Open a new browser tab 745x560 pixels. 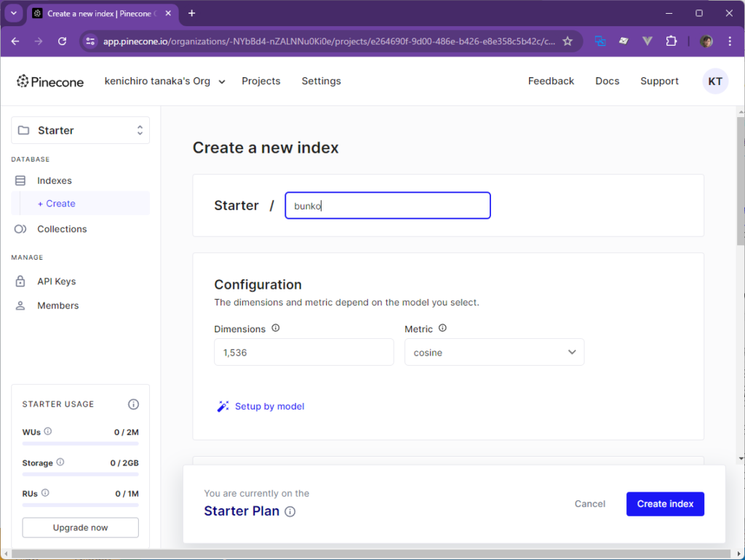pos(191,13)
